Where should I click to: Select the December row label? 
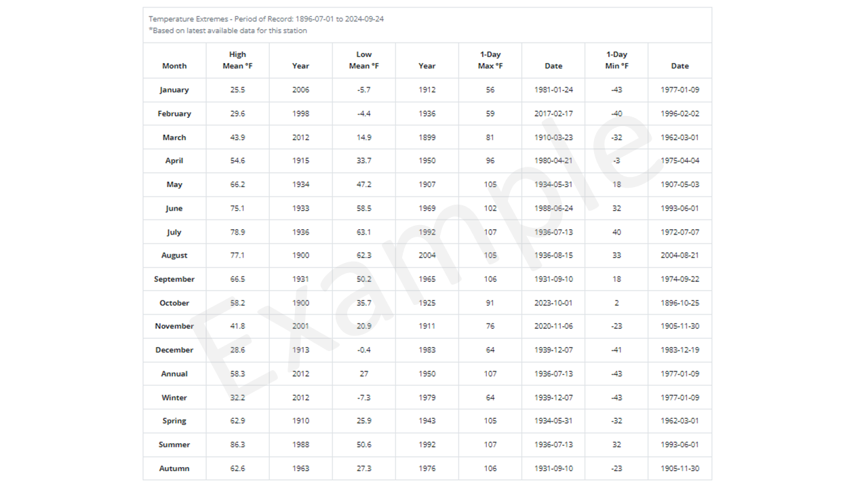pyautogui.click(x=174, y=350)
